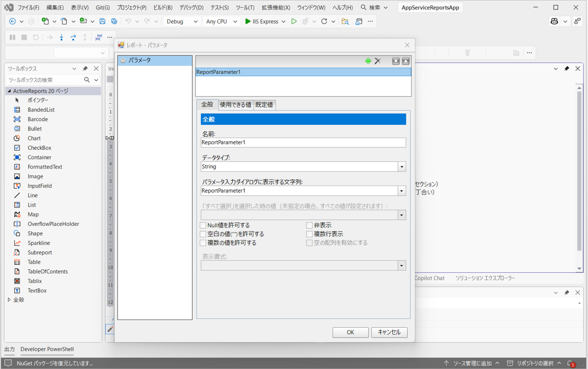Check the '非表示' checkbox

click(x=310, y=225)
